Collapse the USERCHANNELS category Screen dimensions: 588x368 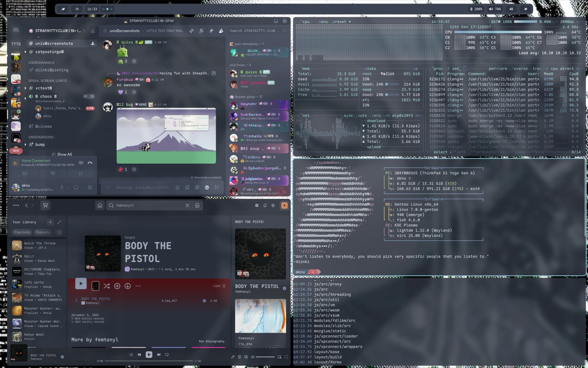click(43, 62)
